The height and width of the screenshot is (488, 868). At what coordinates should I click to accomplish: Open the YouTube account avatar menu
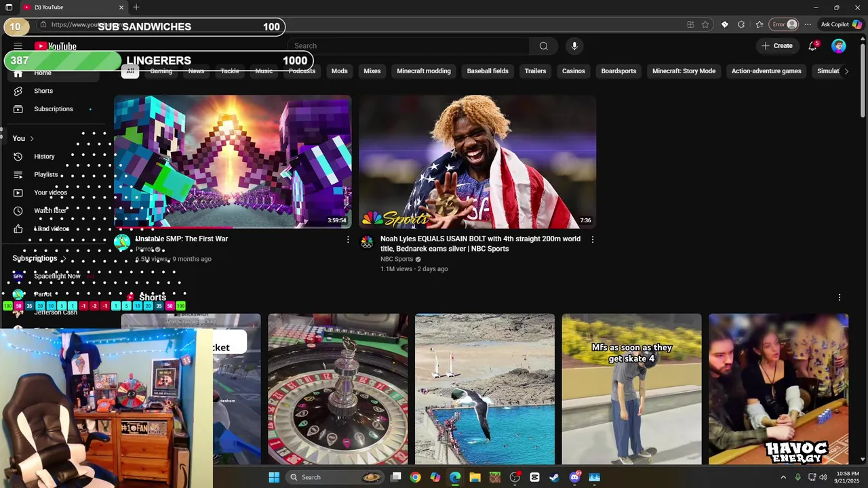pyautogui.click(x=839, y=46)
